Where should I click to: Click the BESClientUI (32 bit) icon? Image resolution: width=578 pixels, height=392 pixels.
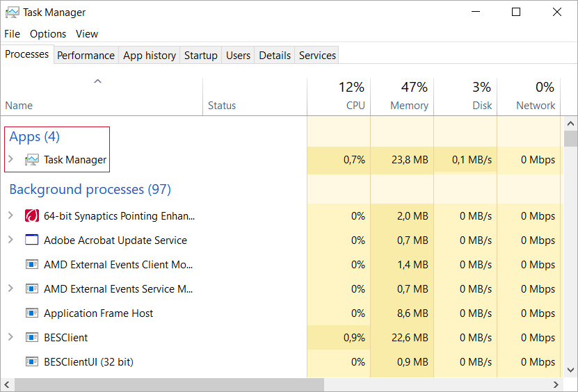pos(31,362)
